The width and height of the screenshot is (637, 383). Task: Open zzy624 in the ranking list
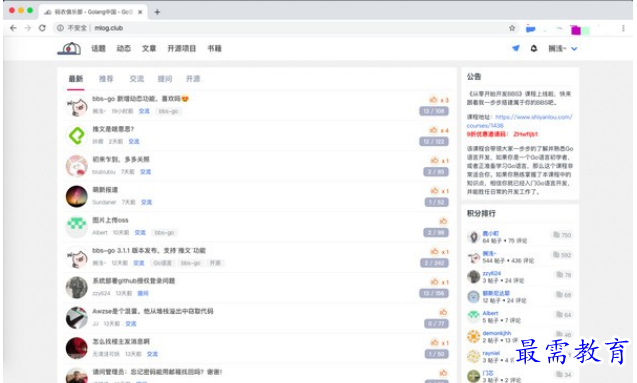tap(492, 273)
